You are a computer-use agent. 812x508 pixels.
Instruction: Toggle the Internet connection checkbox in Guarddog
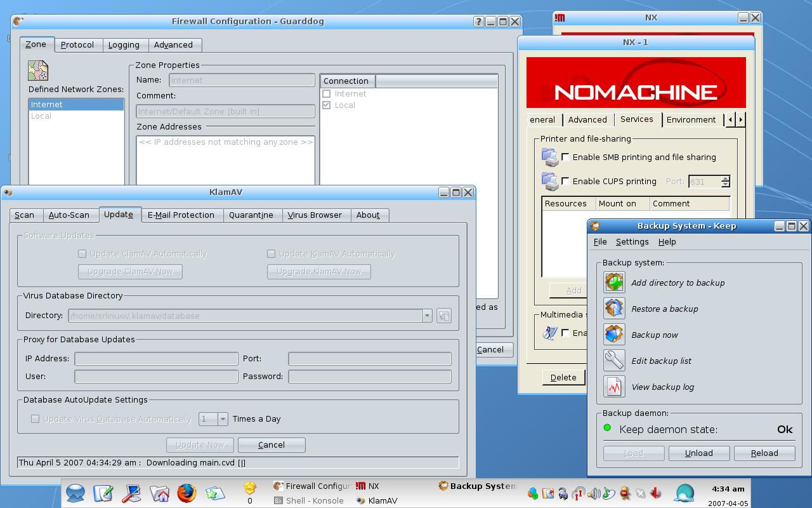[327, 93]
